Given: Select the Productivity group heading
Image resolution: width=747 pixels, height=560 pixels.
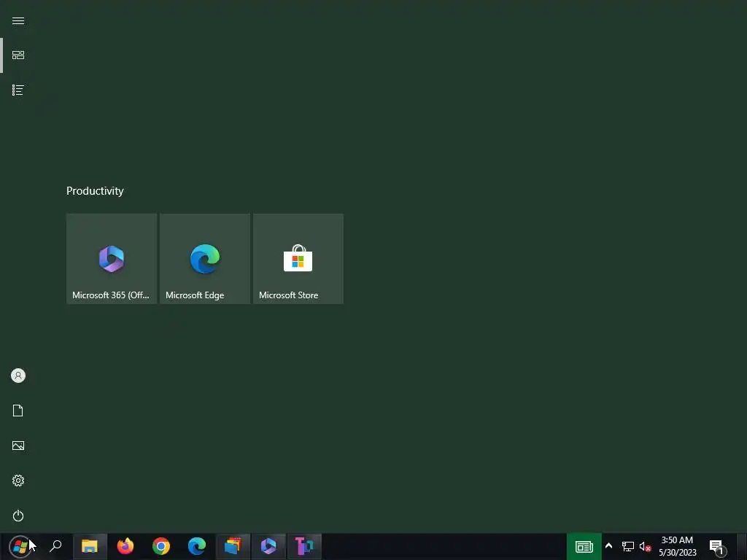Looking at the screenshot, I should click(95, 191).
